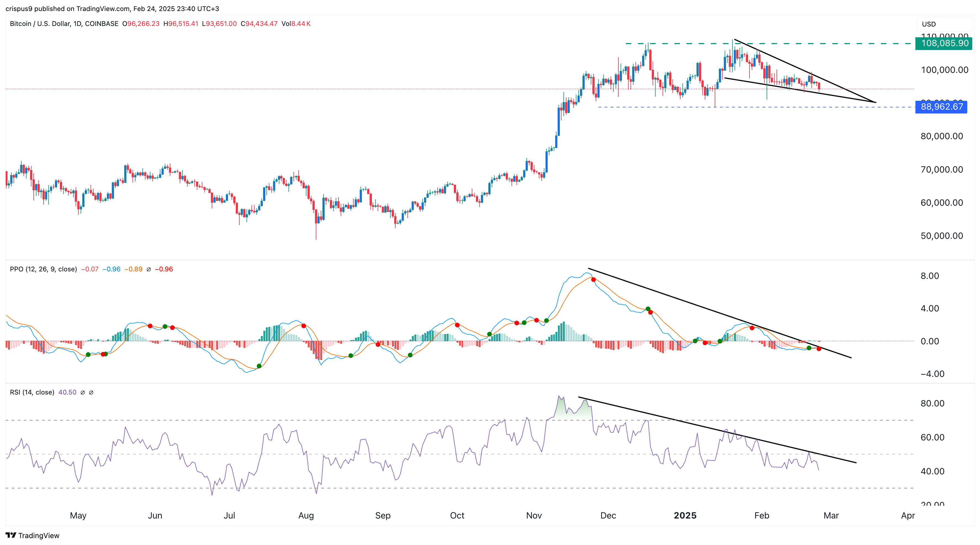This screenshot has width=980, height=545.
Task: Click the Apr label on time axis
Action: (908, 515)
